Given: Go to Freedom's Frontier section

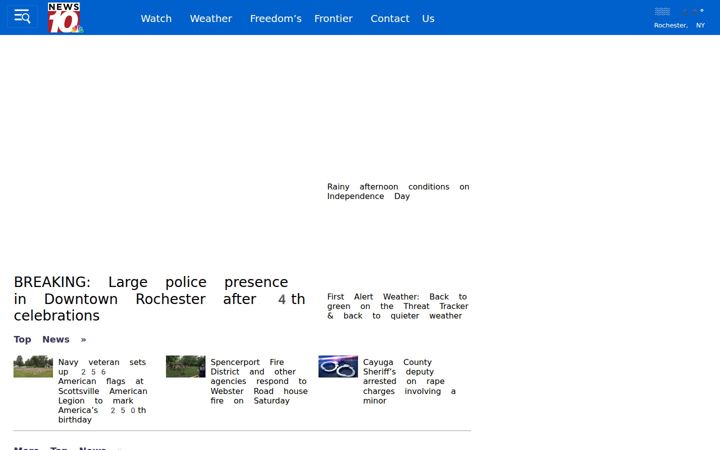Looking at the screenshot, I should [x=301, y=18].
